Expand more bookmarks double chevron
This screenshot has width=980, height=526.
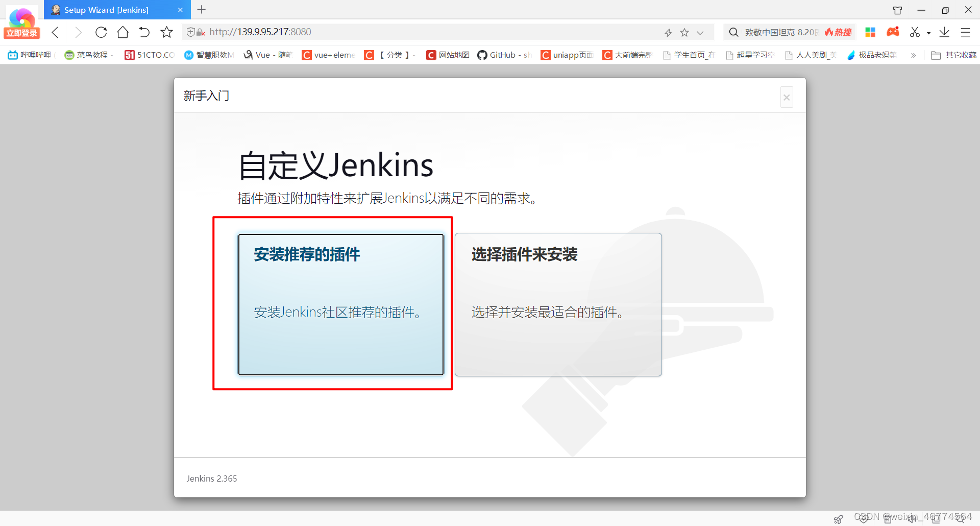point(913,55)
